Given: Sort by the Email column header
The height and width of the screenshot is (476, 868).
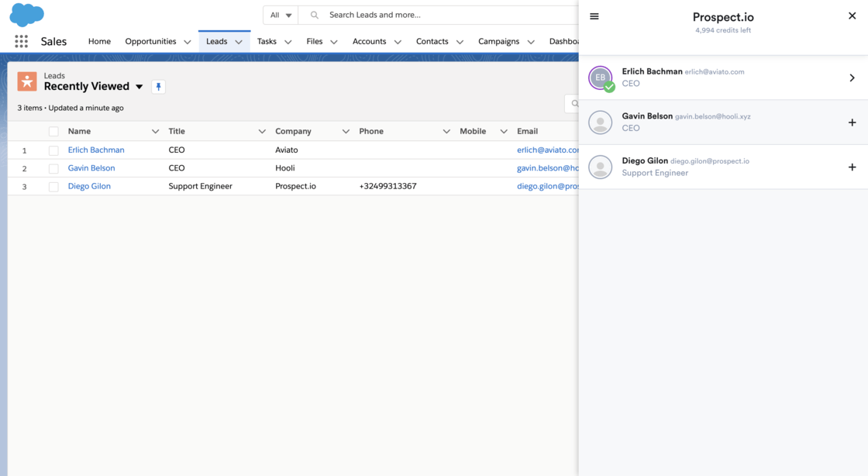Looking at the screenshot, I should [x=528, y=131].
